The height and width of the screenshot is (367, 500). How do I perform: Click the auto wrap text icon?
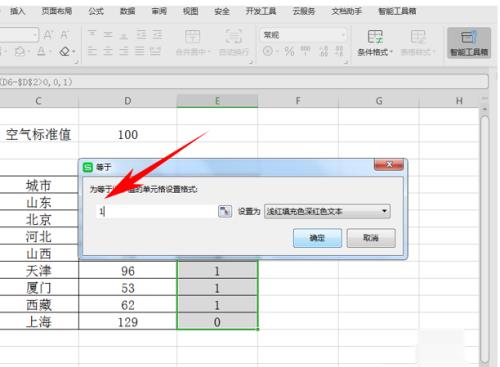click(x=234, y=37)
